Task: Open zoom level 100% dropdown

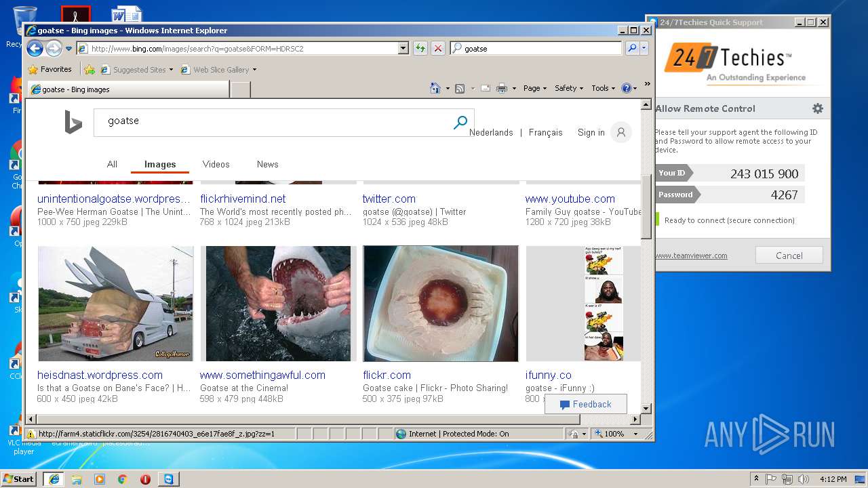Action: pos(635,434)
